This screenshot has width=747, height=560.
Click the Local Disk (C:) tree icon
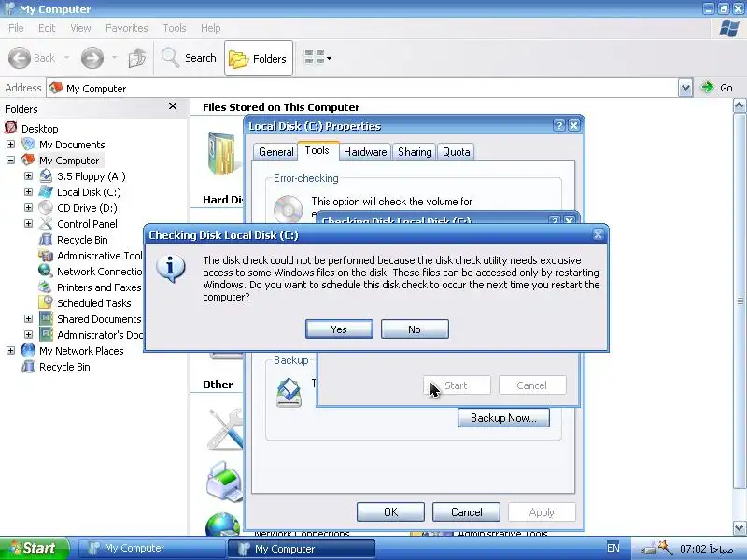coord(46,192)
